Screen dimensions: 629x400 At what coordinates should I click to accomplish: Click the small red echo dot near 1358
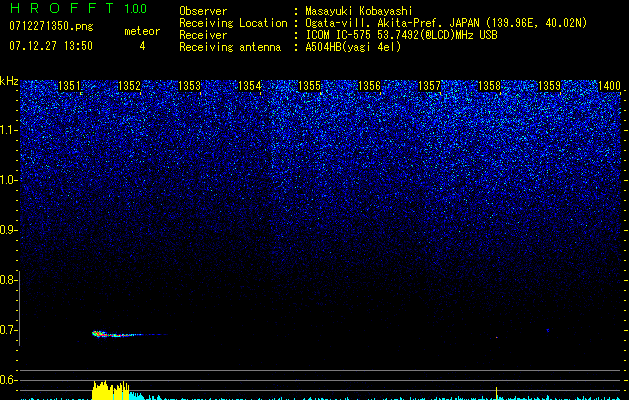(x=497, y=337)
